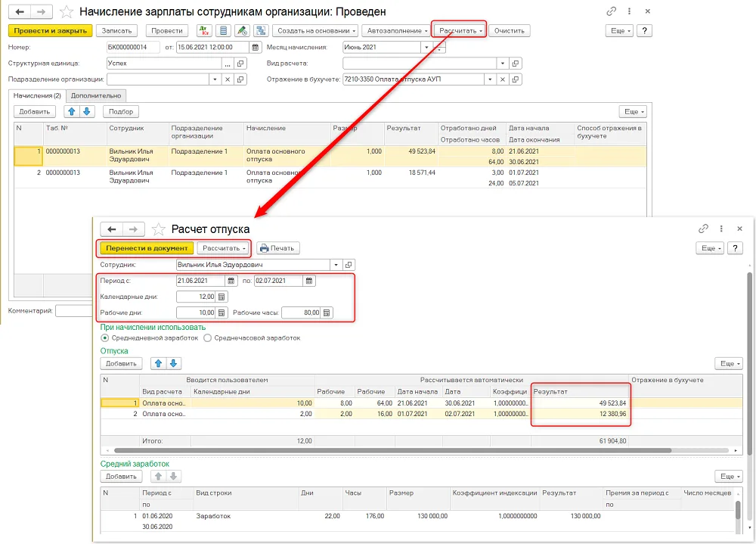
Task: Move payroll accrual row down with blue arrow
Action: click(87, 111)
